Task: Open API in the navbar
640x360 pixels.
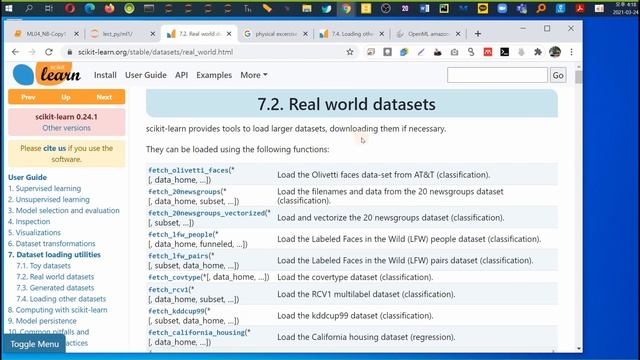Action: tap(181, 75)
